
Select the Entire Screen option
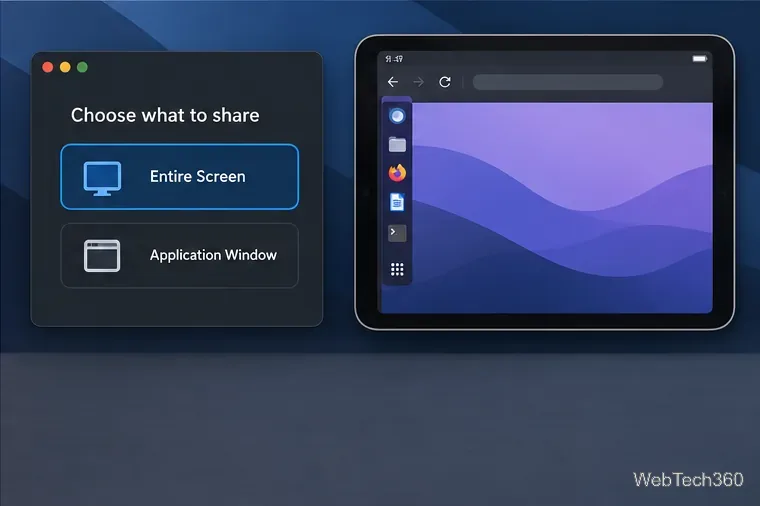tap(179, 176)
